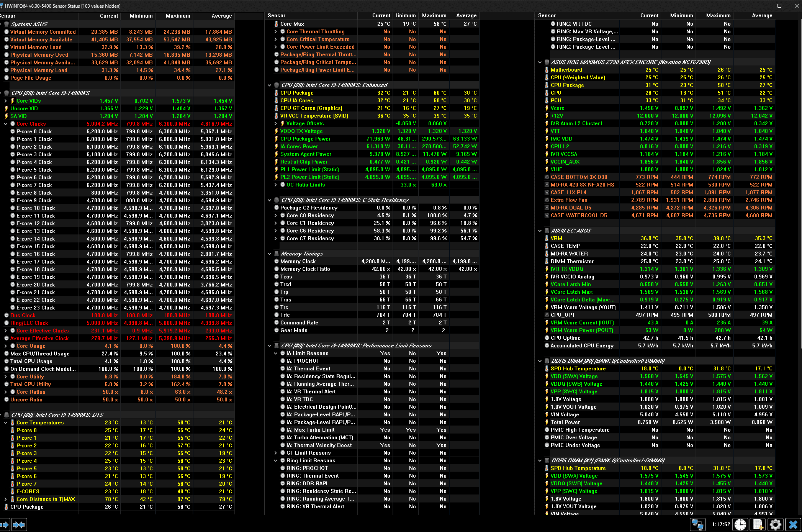
Task: Collapse the ASUS EC: ASUS section
Action: (540, 231)
